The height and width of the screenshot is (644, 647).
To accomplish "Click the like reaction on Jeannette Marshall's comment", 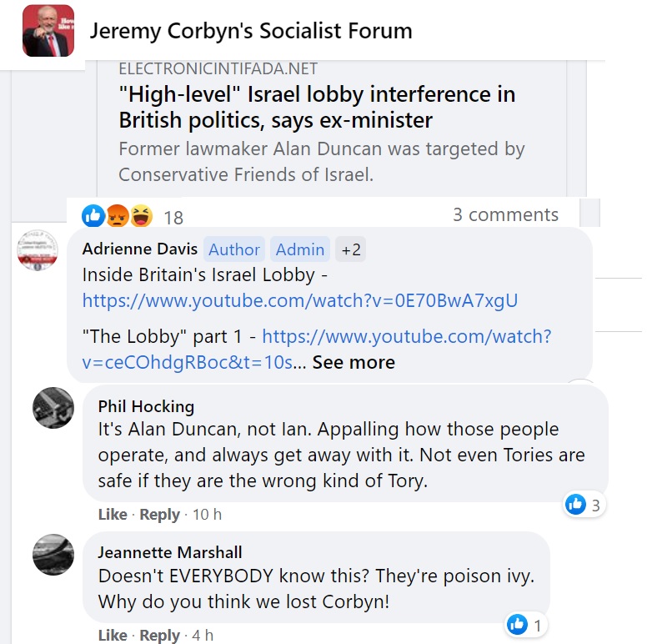I will (518, 624).
